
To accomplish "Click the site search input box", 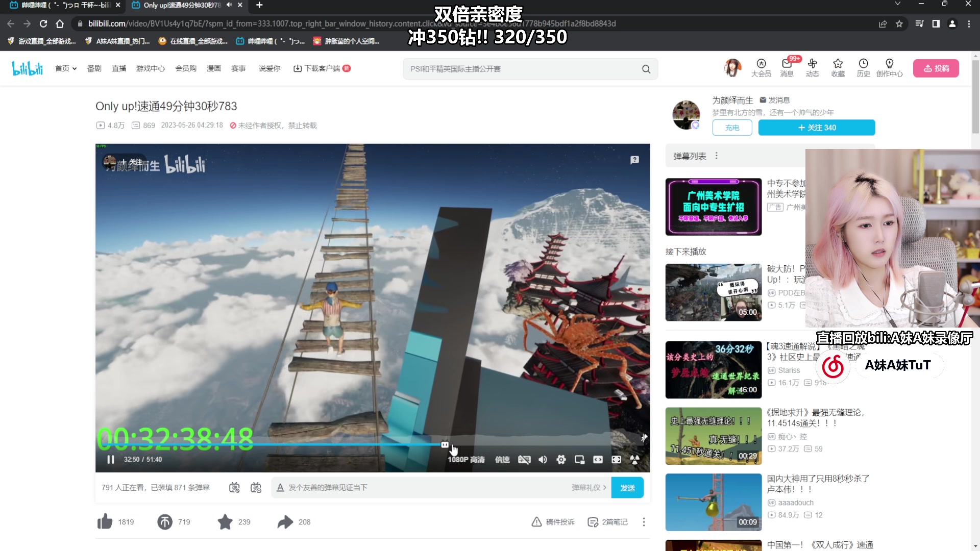I will (x=521, y=69).
